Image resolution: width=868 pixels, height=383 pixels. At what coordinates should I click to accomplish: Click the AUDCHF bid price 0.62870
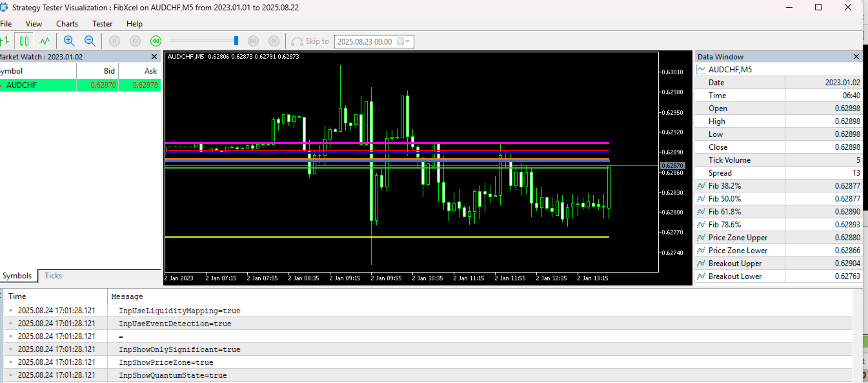103,85
